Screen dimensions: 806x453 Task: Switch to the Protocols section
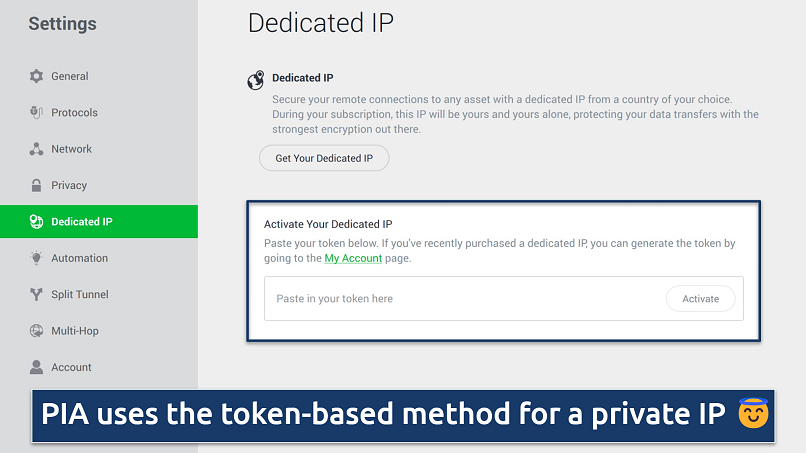[74, 113]
